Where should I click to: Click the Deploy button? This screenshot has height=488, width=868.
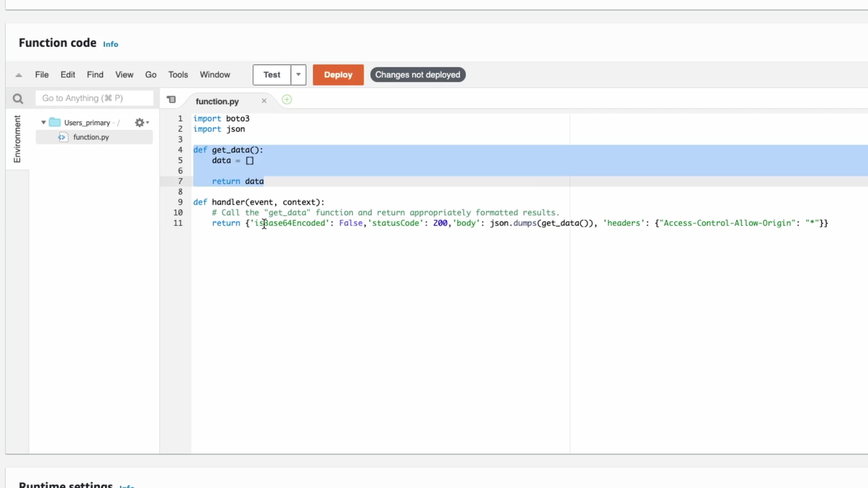pyautogui.click(x=338, y=75)
